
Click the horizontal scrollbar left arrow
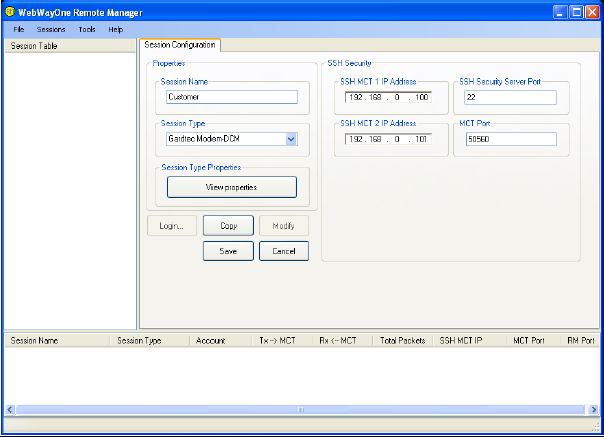(x=11, y=410)
